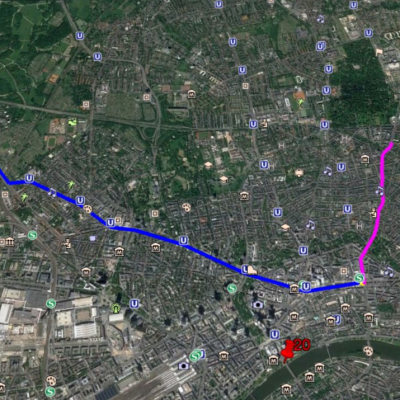
Task: Select the S-Bahn icon in the bottom-left corner
Action: [50, 391]
